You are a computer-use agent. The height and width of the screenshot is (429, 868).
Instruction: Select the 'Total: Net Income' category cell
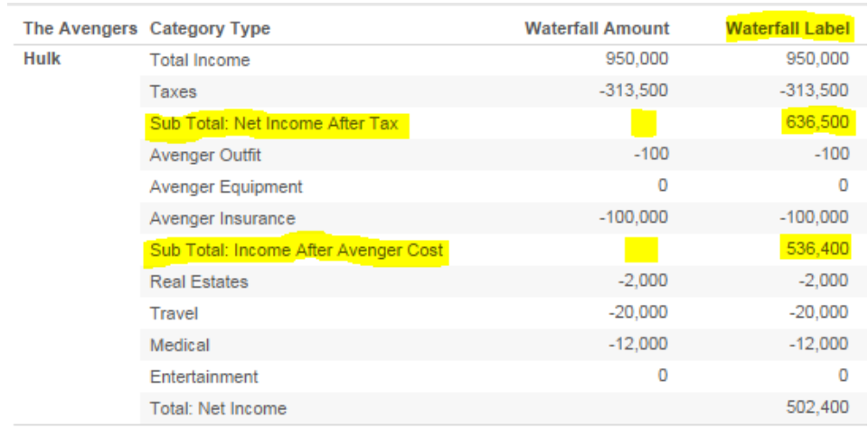point(218,409)
